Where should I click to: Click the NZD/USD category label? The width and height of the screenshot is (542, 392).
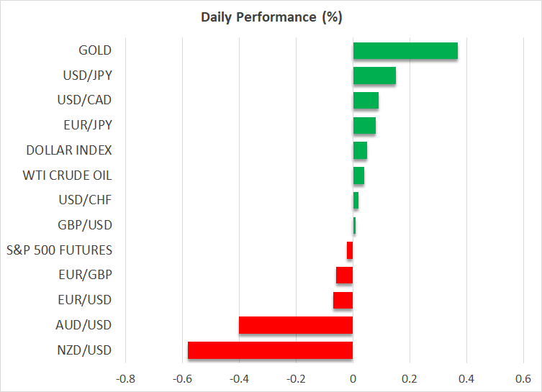84,350
